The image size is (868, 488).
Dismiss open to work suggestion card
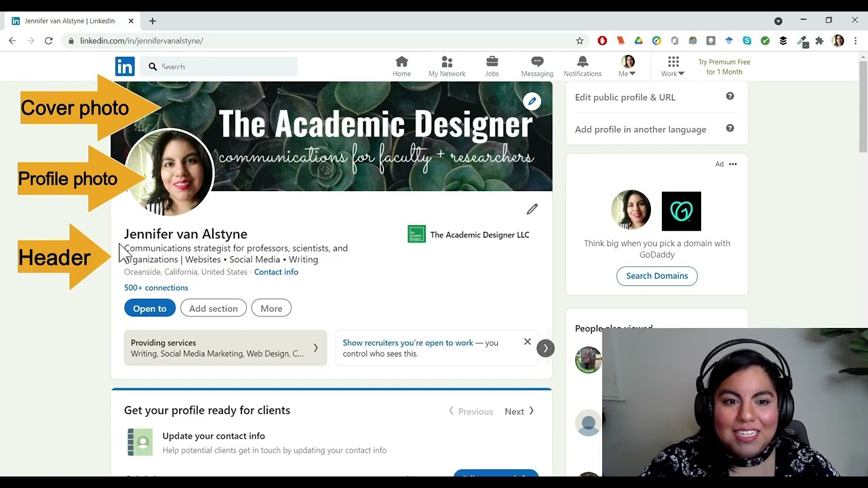pos(527,342)
